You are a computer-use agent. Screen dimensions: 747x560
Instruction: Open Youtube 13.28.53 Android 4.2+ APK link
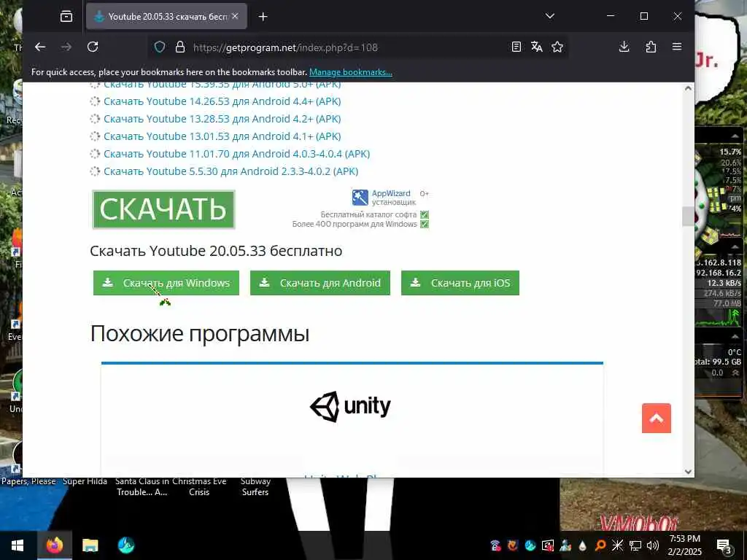click(x=222, y=119)
